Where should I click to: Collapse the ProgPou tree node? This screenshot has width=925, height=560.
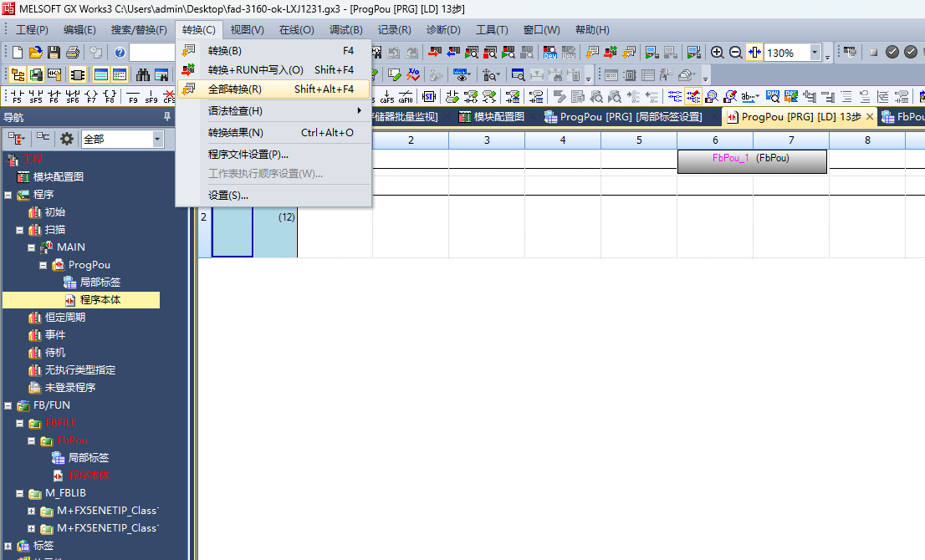tap(43, 265)
